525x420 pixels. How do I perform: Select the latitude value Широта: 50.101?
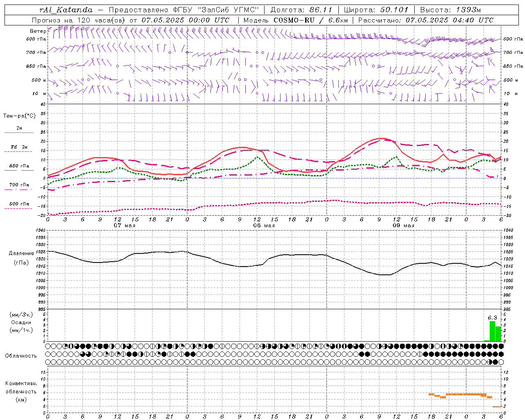click(x=376, y=10)
